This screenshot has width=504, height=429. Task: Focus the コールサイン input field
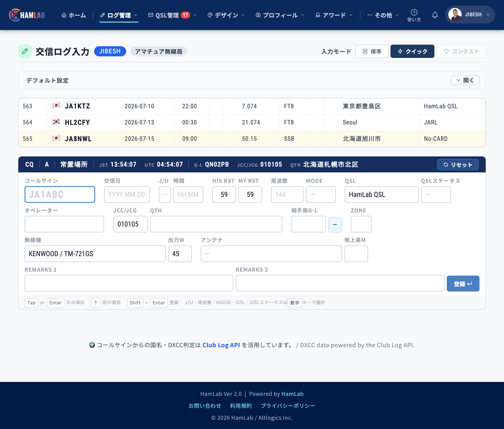tap(60, 194)
